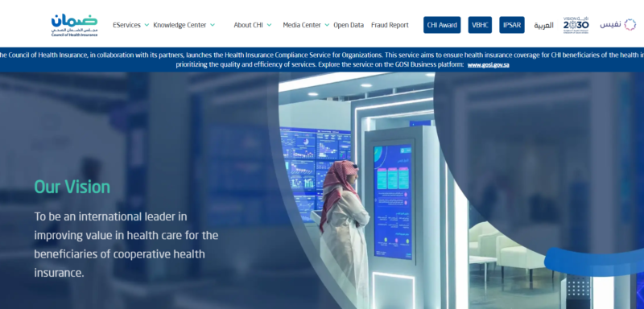Viewport: 644px width, 309px height.
Task: Click the Our Vision heading
Action: pos(72,187)
